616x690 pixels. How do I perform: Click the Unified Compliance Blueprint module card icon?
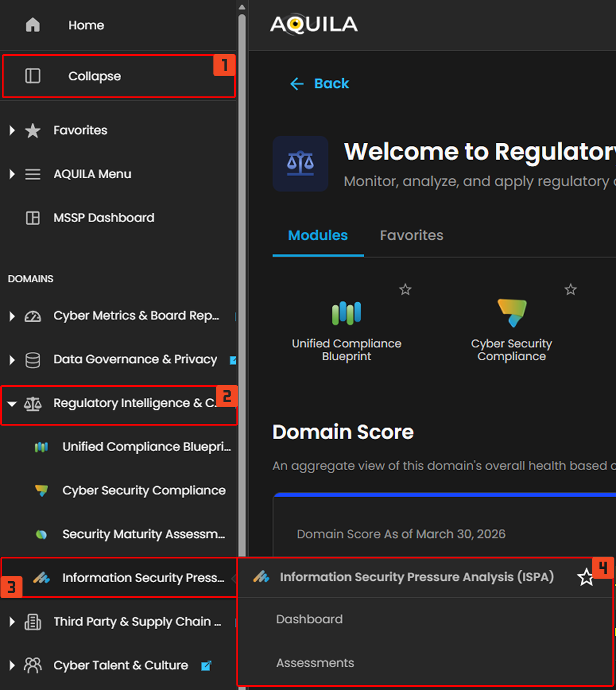coord(347,313)
